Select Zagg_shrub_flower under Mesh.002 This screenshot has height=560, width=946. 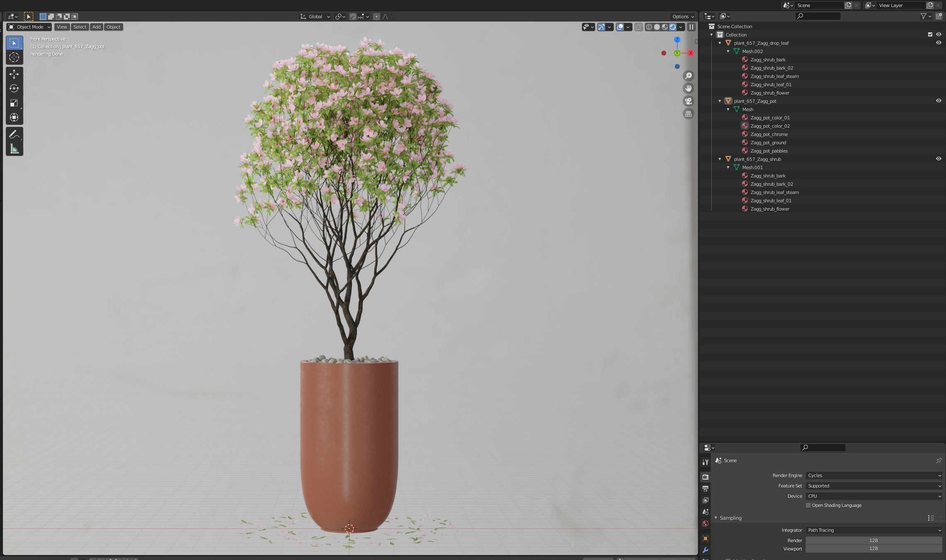(770, 93)
